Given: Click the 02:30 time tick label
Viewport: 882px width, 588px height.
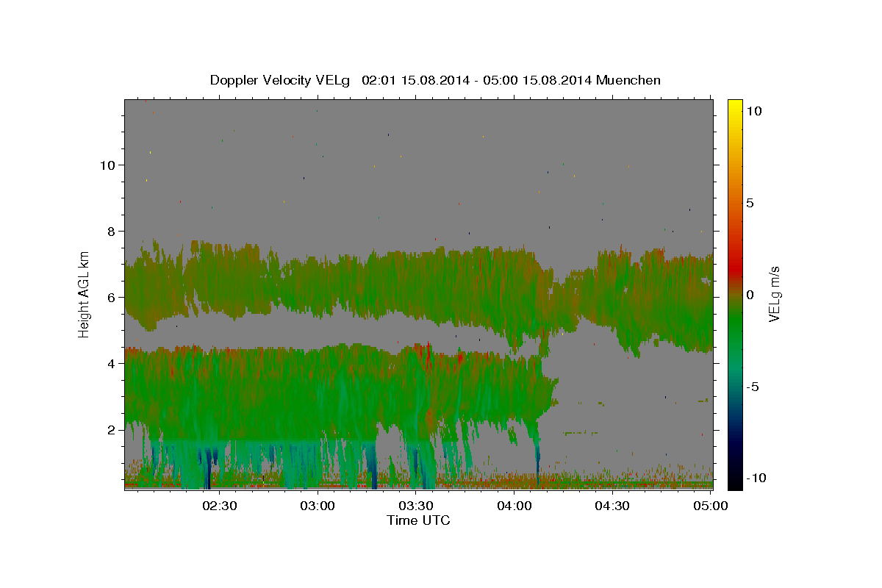Looking at the screenshot, I should (x=220, y=506).
